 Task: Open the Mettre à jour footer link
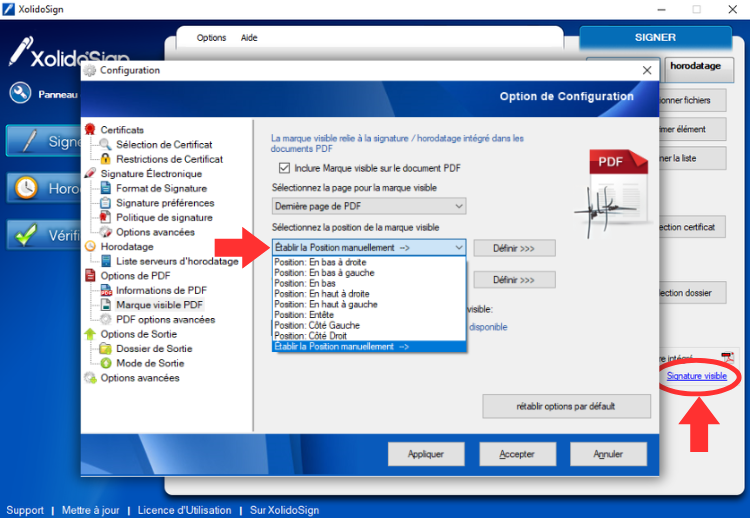tap(91, 510)
